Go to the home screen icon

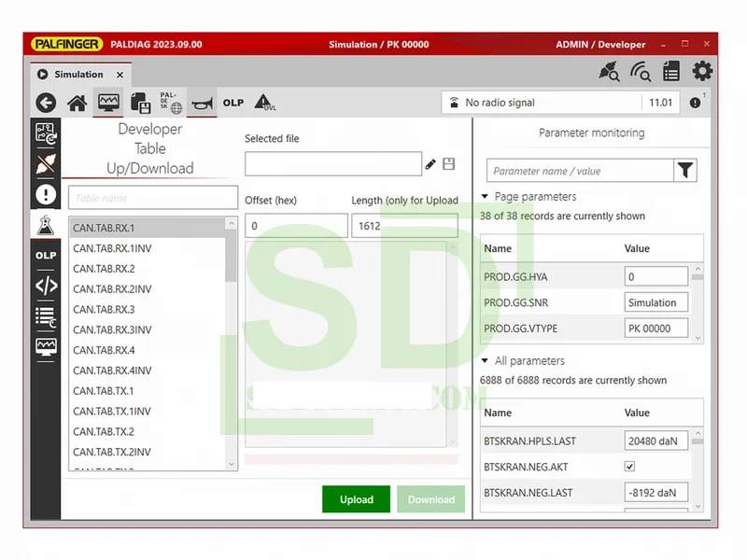pos(77,103)
